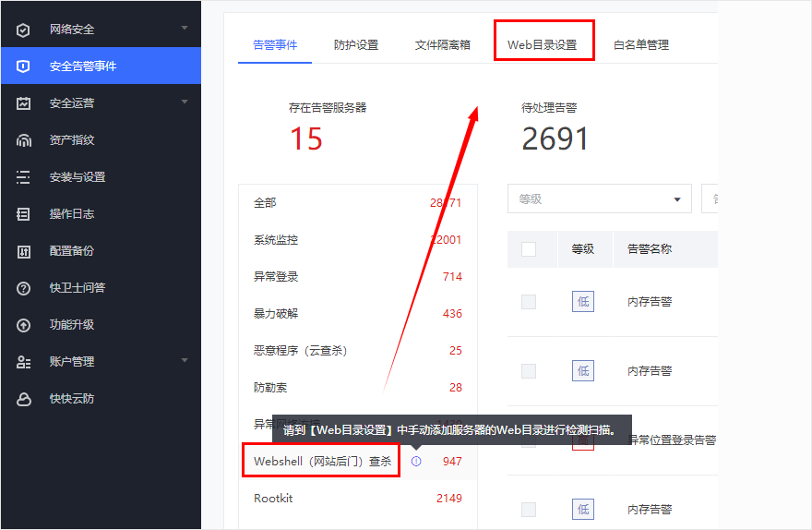Click the 网络安全 shield icon in sidebar
The height and width of the screenshot is (530, 812).
pos(24,30)
